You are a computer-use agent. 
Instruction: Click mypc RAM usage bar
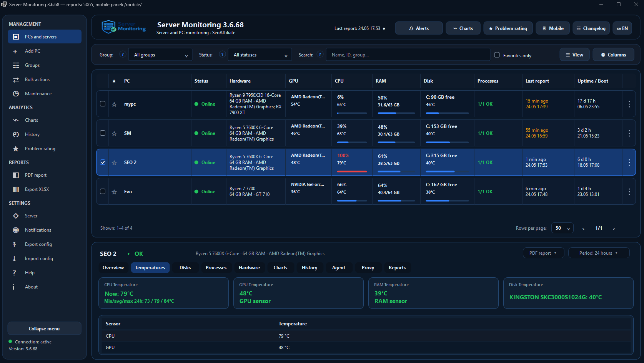pos(396,113)
